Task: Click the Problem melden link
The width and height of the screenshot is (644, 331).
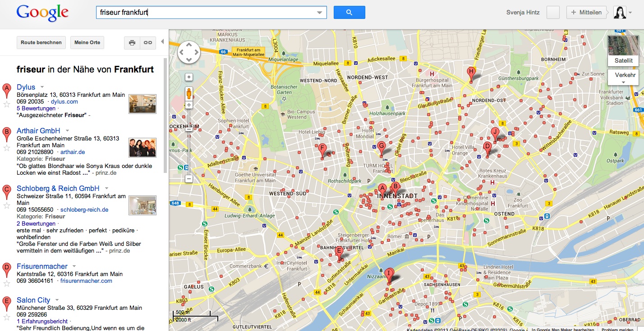Action: point(618,329)
